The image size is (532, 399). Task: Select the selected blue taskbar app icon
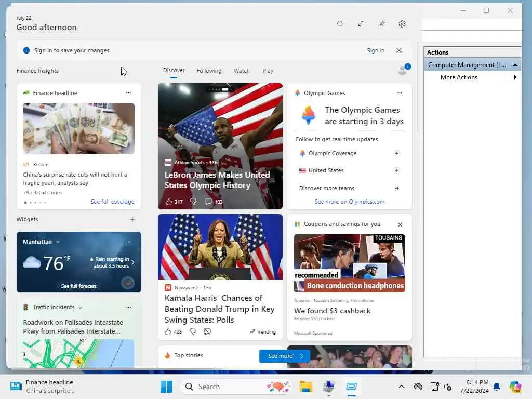click(352, 387)
